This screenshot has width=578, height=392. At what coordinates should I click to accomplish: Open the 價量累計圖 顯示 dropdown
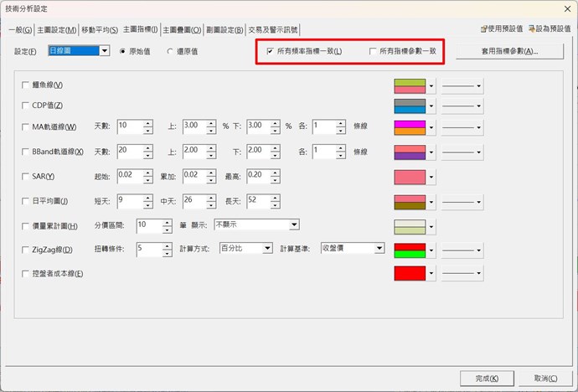point(293,224)
